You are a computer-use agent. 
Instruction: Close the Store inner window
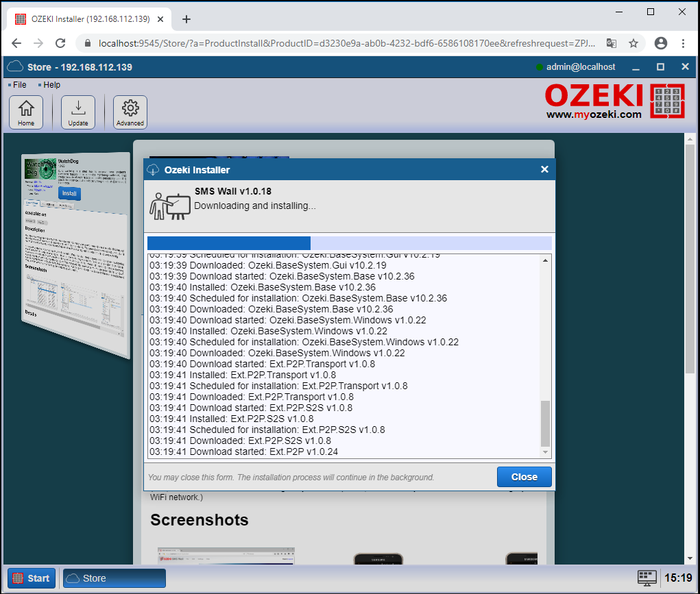click(686, 66)
